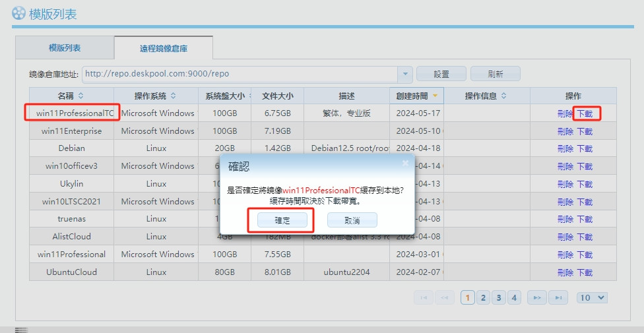Delete the Ukylin image

565,184
